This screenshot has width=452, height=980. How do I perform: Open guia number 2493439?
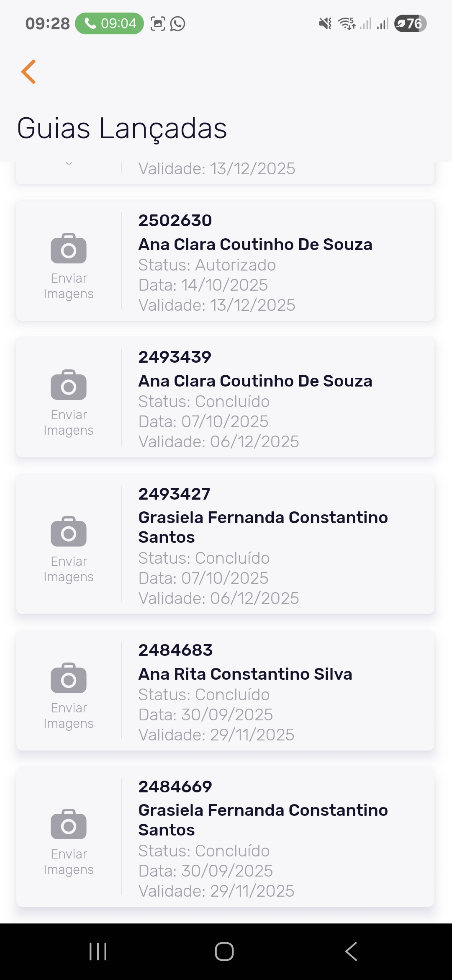click(175, 357)
